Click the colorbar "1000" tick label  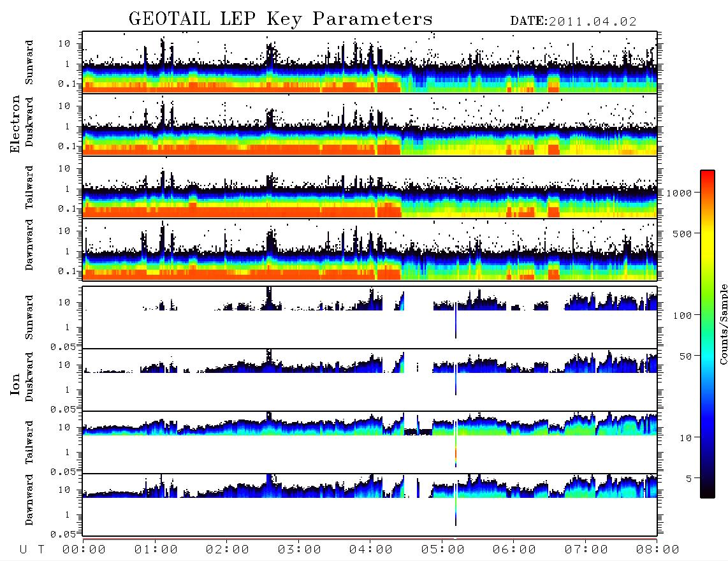(679, 193)
